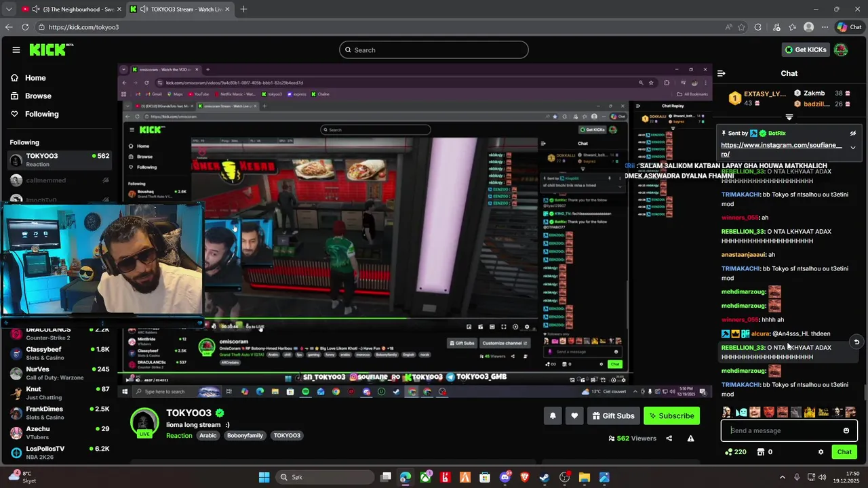The width and height of the screenshot is (868, 488).
Task: Click the Get KICKs button
Action: [806, 49]
